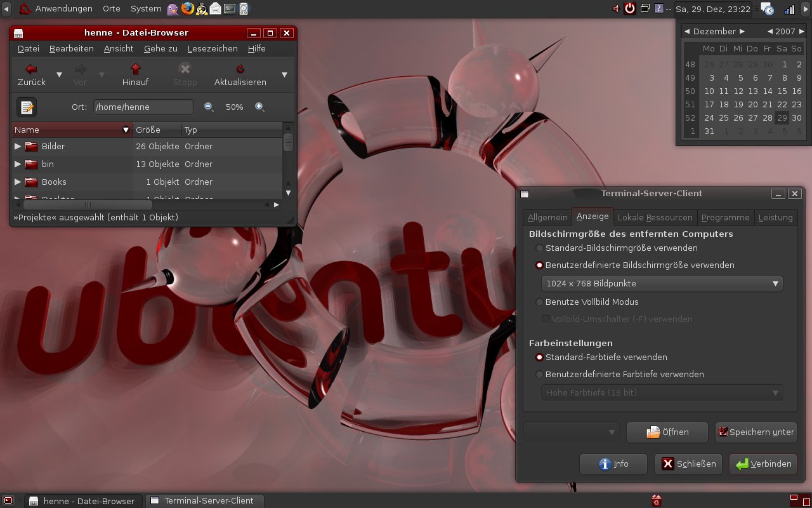812x508 pixels.
Task: Select Benutze Vollbild Modus option
Action: pyautogui.click(x=587, y=302)
